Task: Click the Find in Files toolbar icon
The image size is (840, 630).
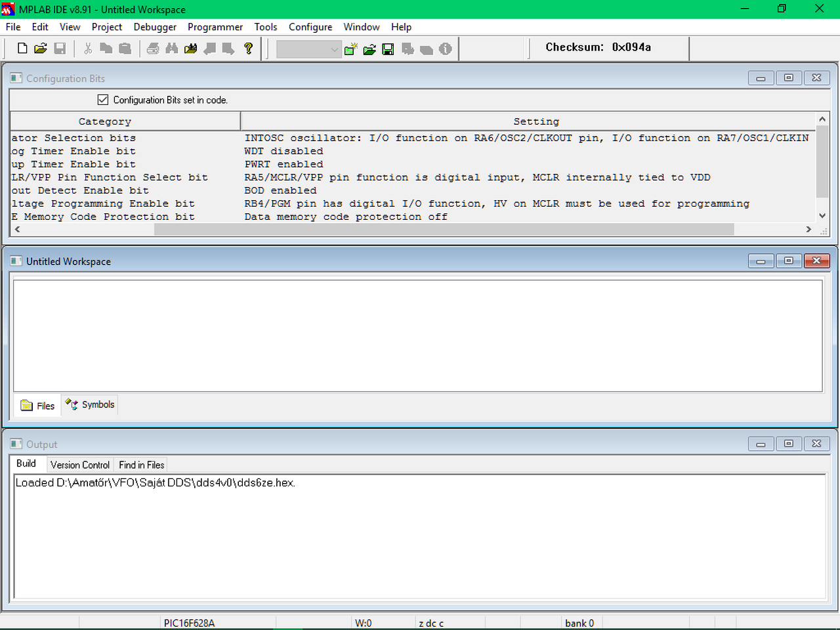Action: [191, 49]
